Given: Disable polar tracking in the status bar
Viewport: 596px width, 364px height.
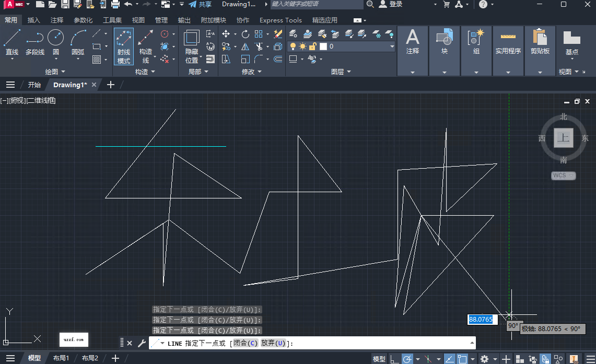Looking at the screenshot, I should 408,359.
